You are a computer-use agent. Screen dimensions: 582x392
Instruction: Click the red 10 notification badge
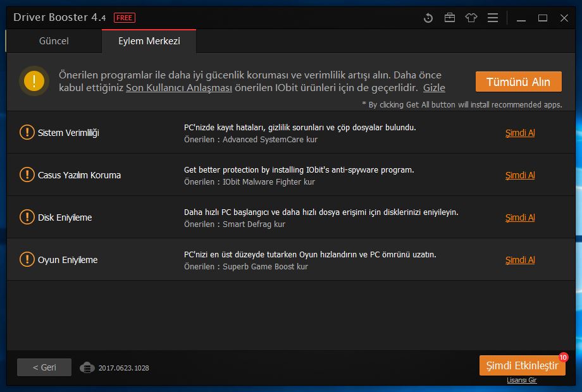(563, 357)
